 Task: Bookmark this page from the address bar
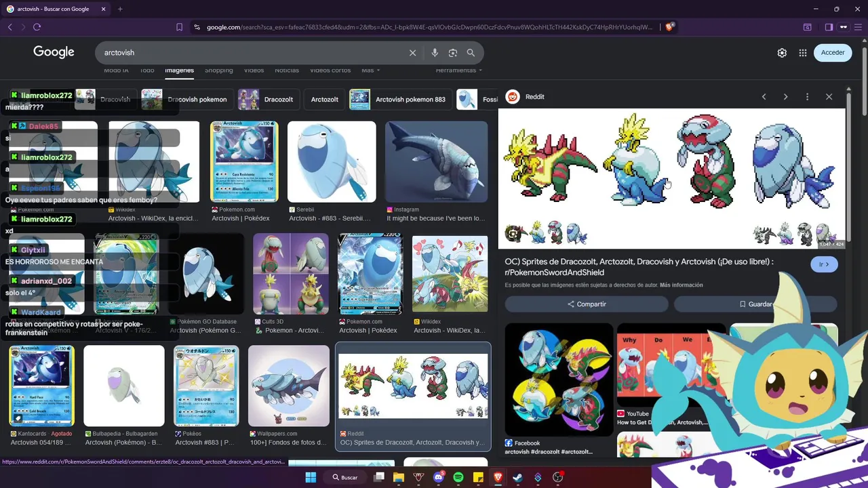179,27
